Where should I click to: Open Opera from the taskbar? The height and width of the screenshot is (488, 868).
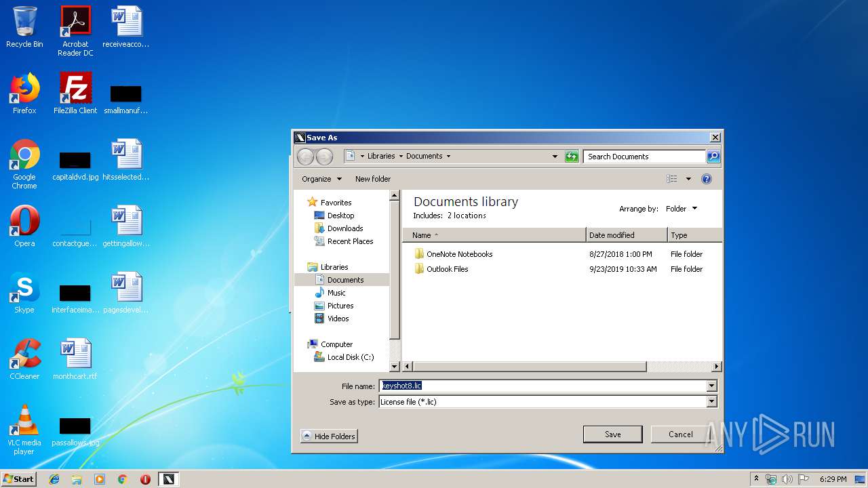tap(145, 479)
